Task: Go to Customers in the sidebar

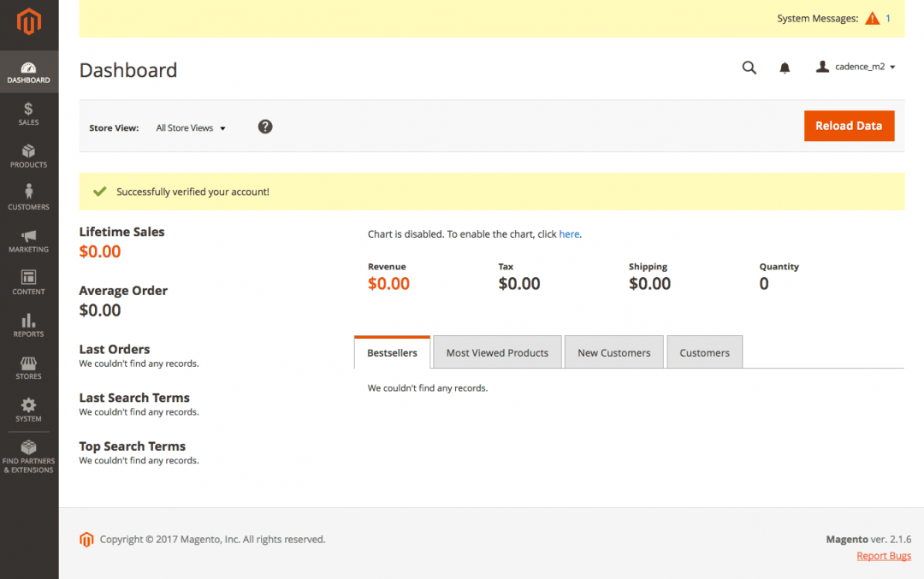Action: pos(28,198)
